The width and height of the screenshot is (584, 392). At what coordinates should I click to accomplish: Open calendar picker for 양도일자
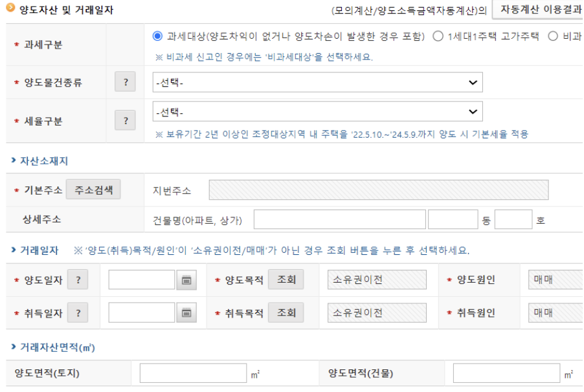click(x=186, y=280)
